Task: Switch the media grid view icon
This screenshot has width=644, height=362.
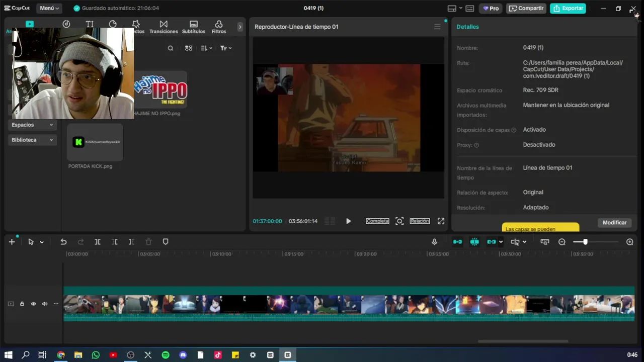Action: (189, 48)
